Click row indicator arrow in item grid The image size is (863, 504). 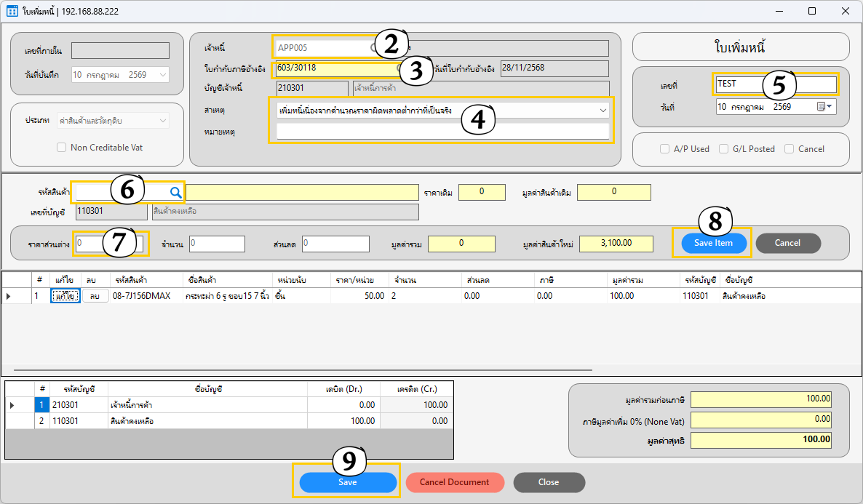8,296
